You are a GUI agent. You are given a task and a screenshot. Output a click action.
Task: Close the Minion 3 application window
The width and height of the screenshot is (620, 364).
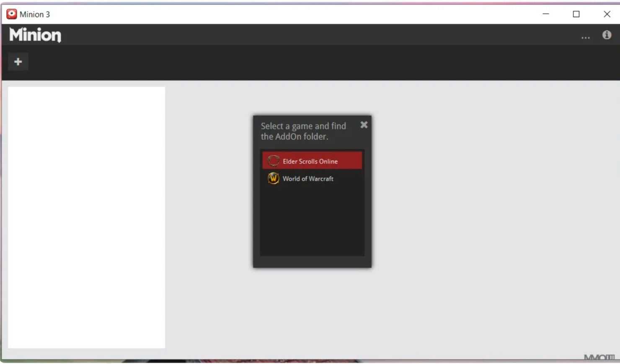607,14
